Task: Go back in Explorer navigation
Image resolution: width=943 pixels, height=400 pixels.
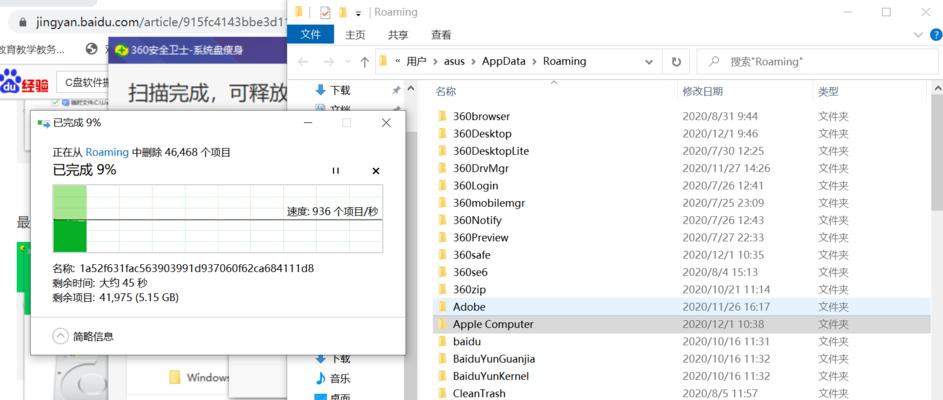Action: [303, 61]
